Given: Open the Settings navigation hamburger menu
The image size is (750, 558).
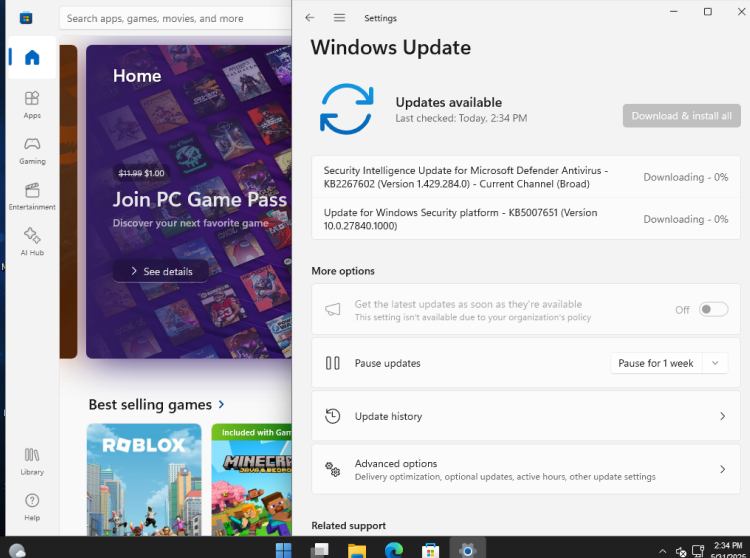Looking at the screenshot, I should coord(339,18).
